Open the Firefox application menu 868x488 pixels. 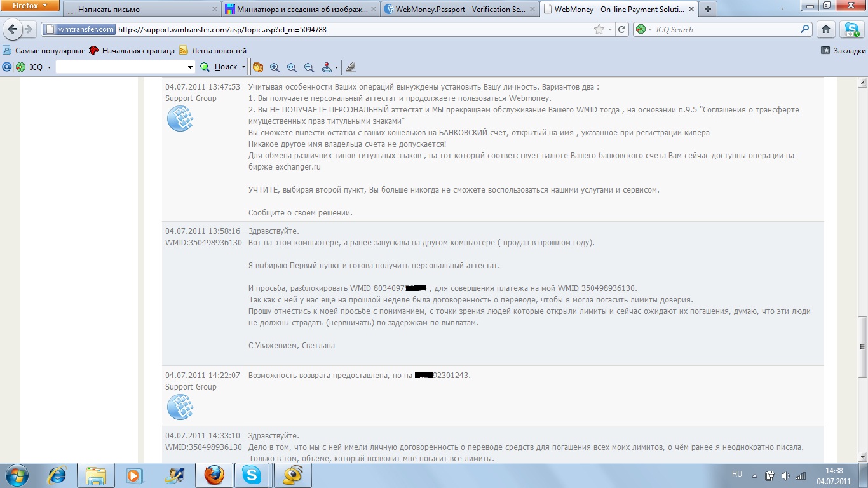tap(30, 6)
